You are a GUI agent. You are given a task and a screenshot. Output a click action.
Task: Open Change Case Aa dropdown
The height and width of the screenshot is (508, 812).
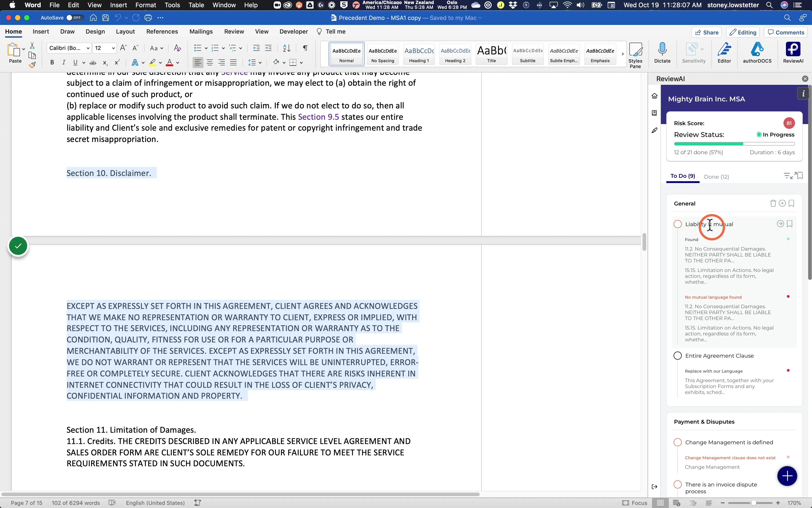(156, 48)
